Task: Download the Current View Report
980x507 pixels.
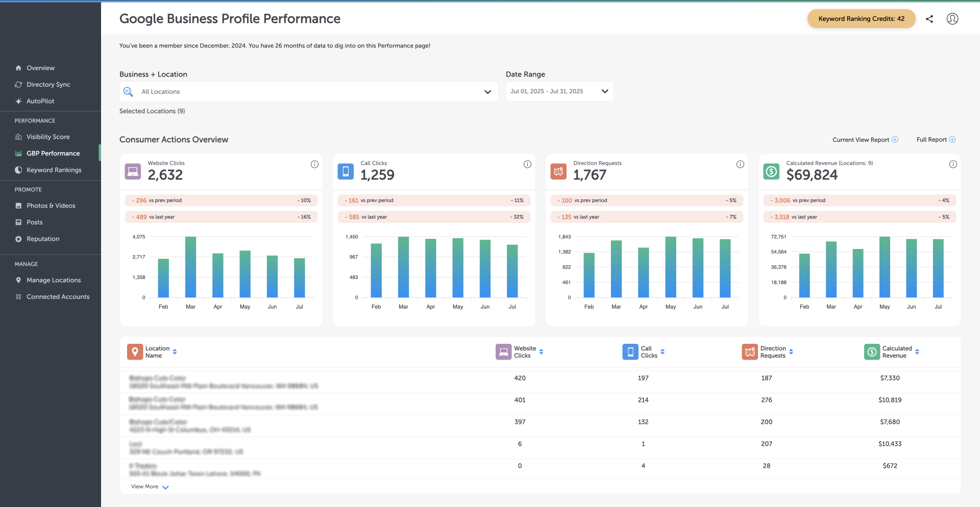Action: click(865, 140)
